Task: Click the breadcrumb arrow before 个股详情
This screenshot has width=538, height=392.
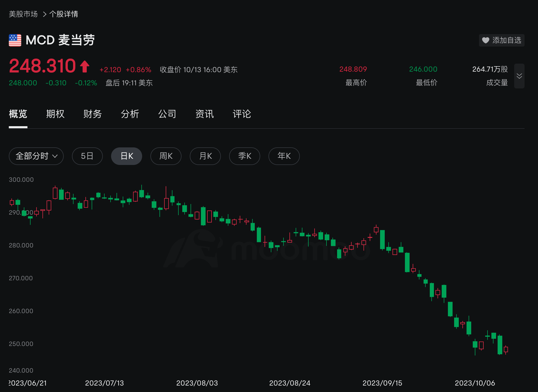Action: coord(45,14)
